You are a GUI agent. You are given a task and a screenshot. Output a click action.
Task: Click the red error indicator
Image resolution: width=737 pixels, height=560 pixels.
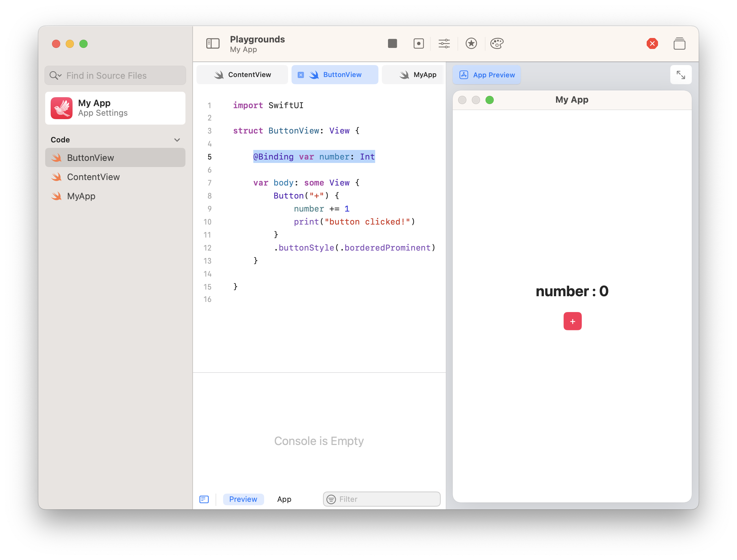(652, 43)
